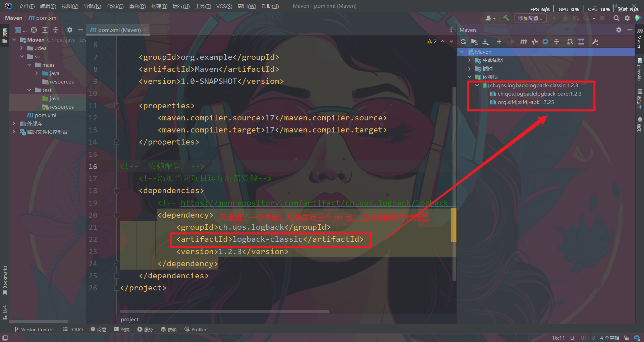Collapse all in Project panel

56,30
